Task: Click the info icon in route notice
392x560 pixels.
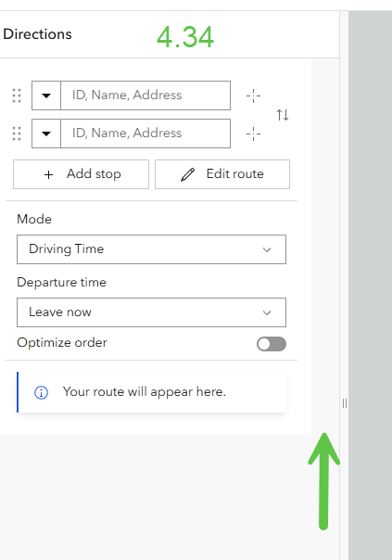Action: click(41, 392)
